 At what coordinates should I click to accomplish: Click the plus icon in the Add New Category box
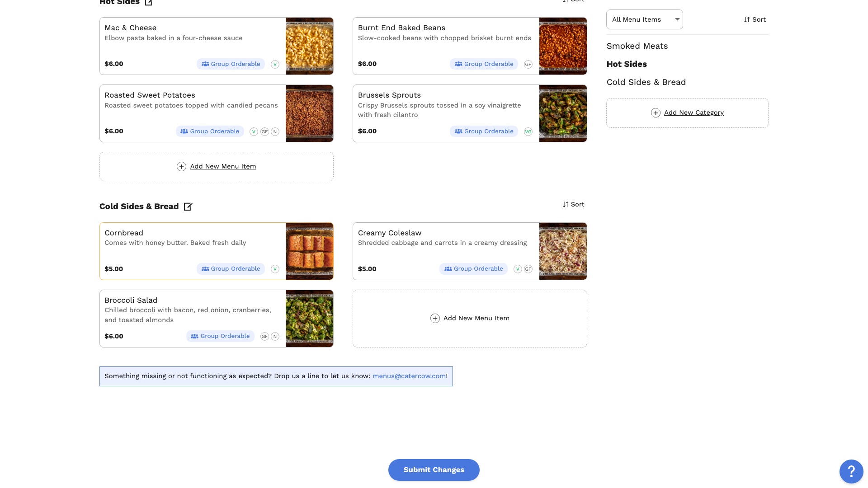point(656,113)
